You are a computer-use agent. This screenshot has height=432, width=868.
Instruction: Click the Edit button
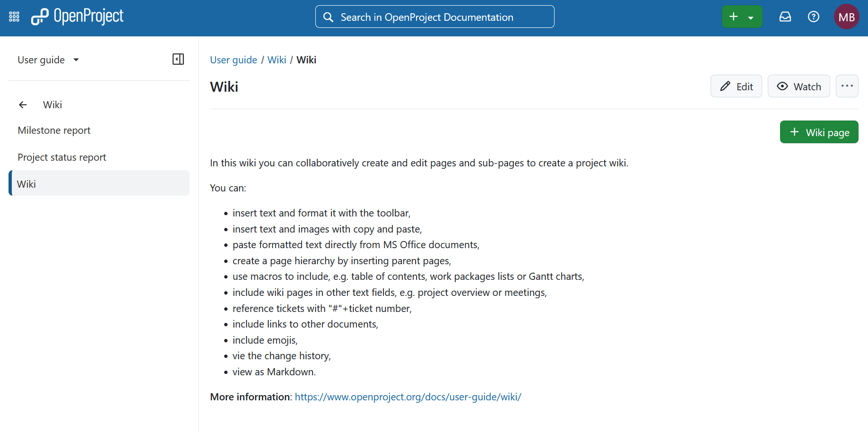[736, 86]
